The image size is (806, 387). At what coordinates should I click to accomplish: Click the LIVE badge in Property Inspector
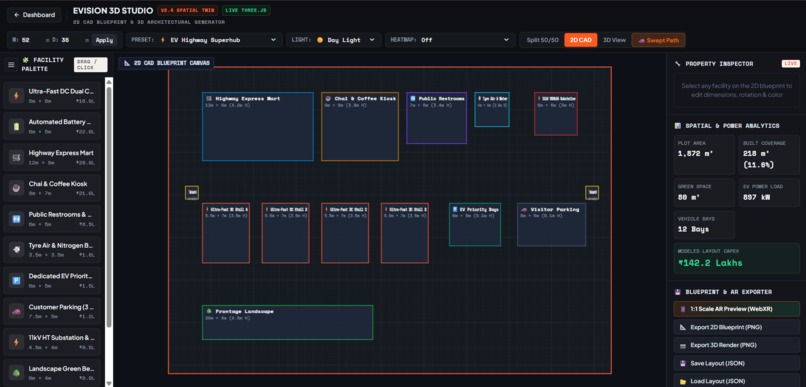pyautogui.click(x=791, y=64)
